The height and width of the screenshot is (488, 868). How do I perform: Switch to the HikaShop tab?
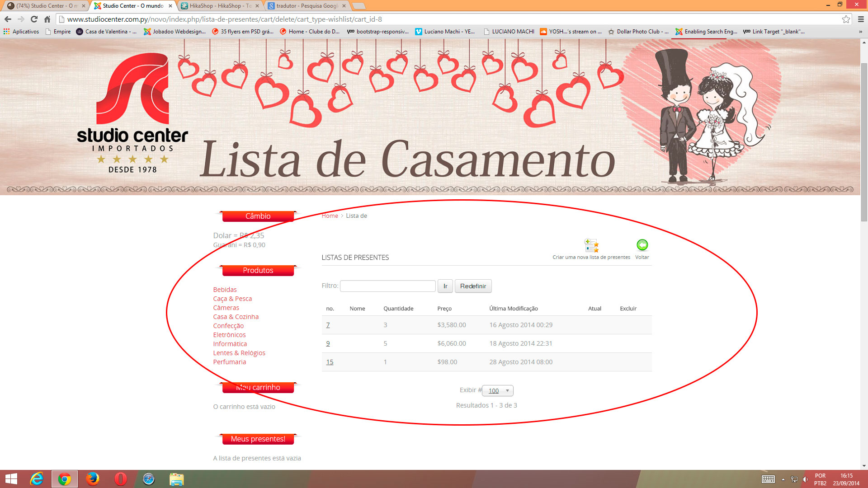[219, 6]
